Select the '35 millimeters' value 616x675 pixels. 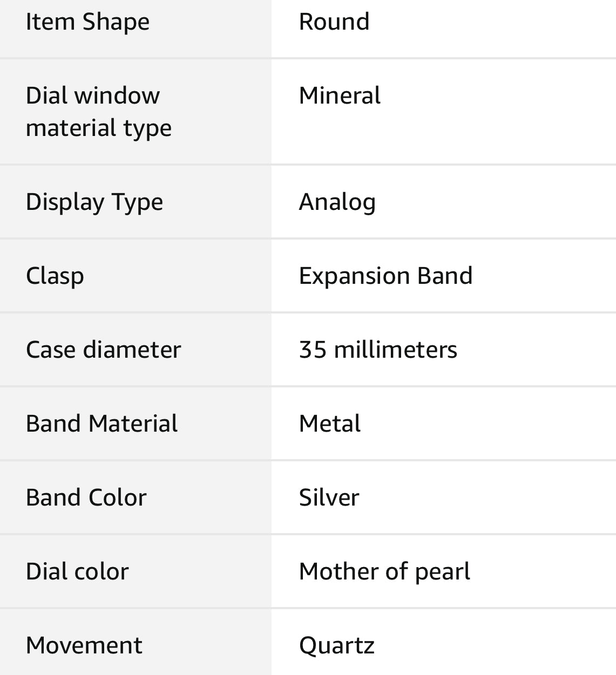pos(378,350)
